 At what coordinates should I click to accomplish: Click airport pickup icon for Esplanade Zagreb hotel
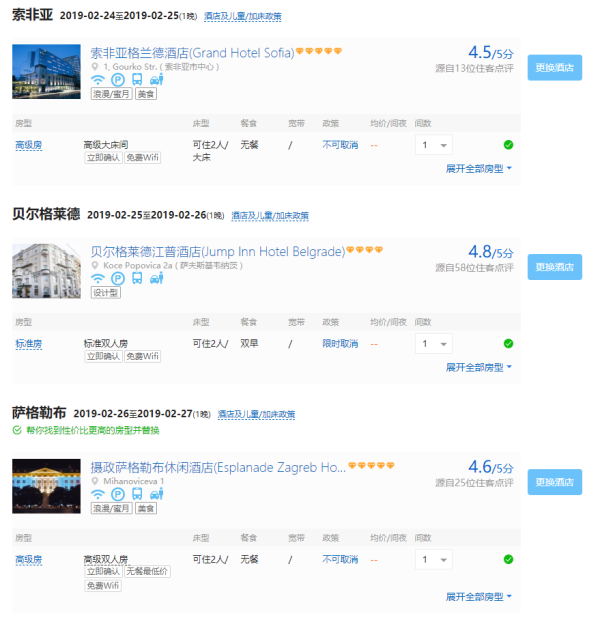click(157, 494)
